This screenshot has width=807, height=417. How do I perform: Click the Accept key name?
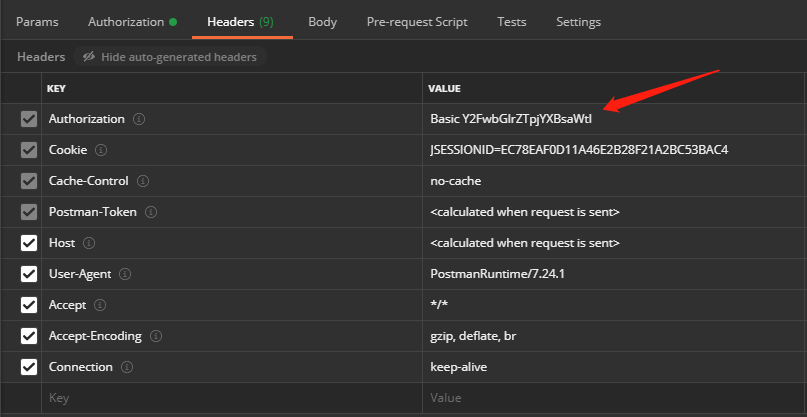click(x=67, y=305)
